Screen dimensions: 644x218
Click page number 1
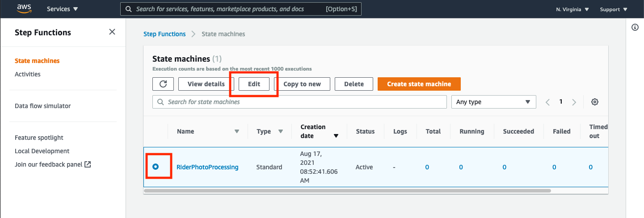pyautogui.click(x=561, y=102)
